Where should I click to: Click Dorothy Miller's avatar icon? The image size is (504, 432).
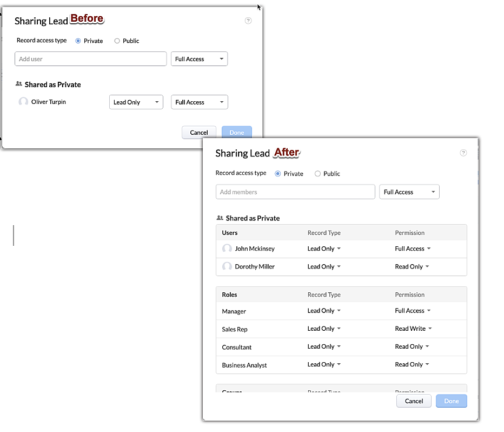227,266
